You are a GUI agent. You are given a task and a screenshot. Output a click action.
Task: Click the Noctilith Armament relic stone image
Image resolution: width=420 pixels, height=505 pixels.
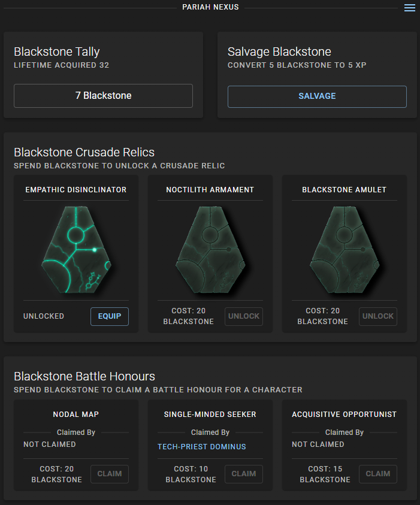pyautogui.click(x=210, y=250)
